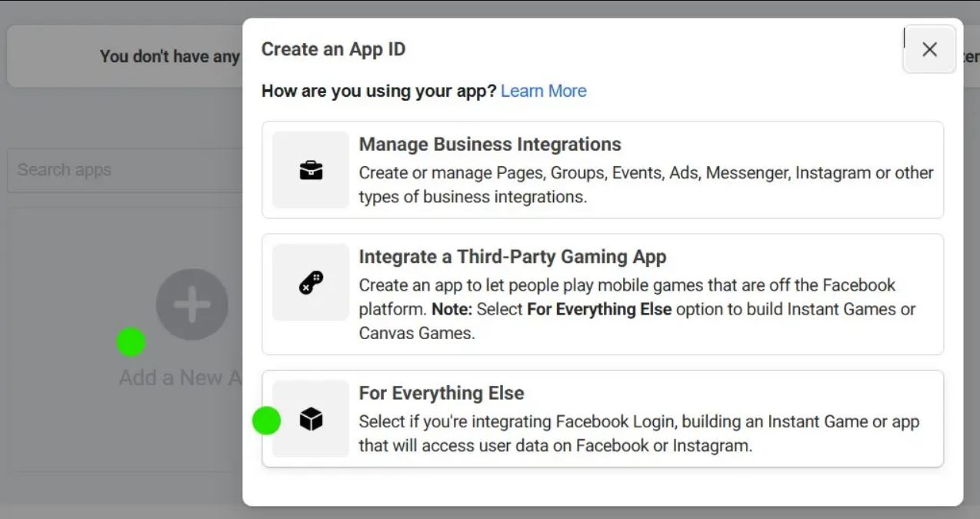Click the game controller icon

point(311,283)
